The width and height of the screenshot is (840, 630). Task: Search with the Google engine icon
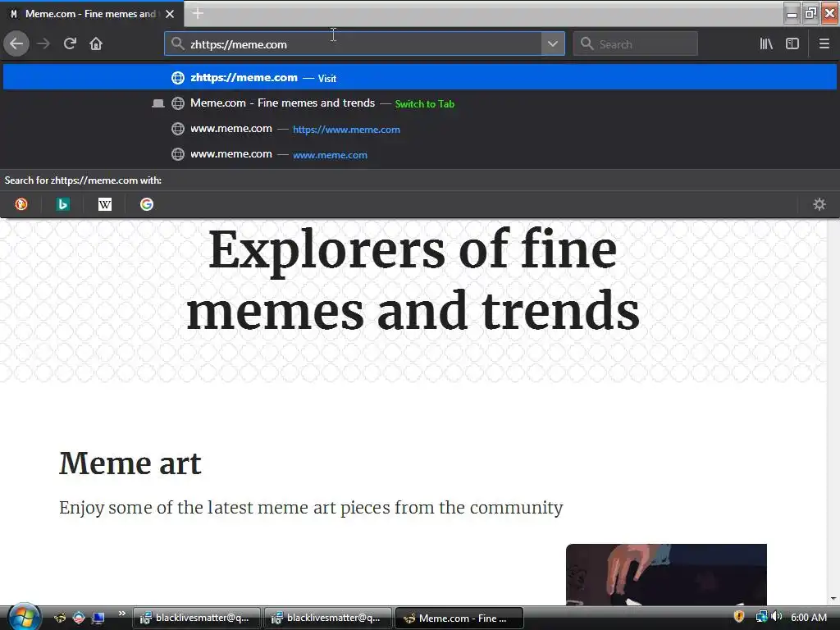(147, 204)
